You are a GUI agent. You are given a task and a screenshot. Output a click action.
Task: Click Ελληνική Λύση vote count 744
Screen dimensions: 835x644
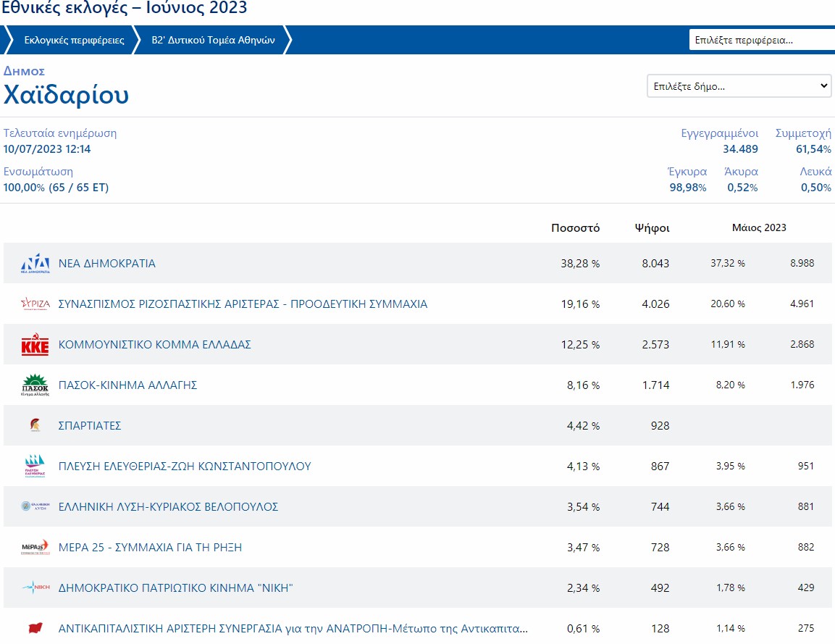[660, 506]
